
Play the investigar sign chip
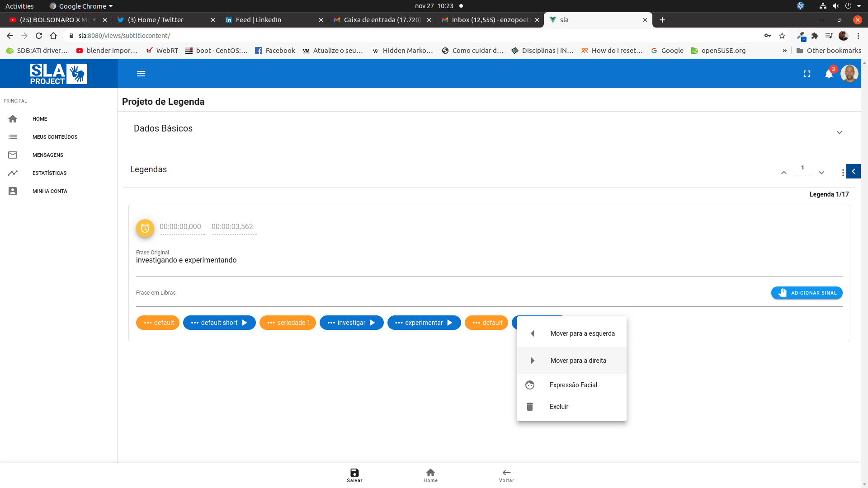pos(373,323)
